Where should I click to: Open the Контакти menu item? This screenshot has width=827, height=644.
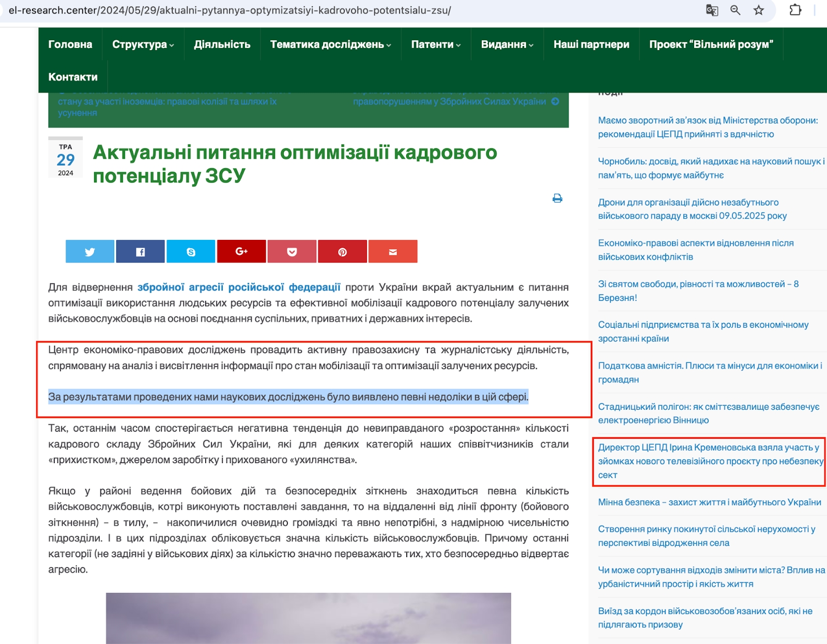pyautogui.click(x=73, y=77)
